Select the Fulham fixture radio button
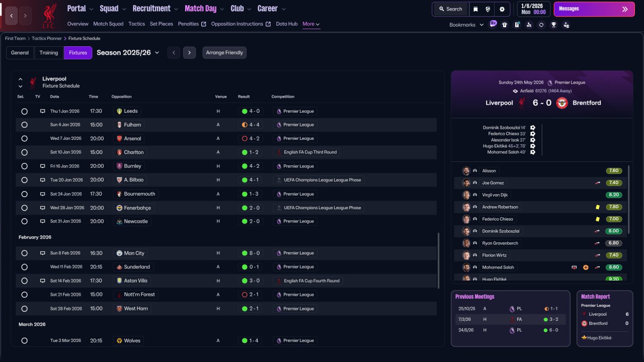Screen dimensions: 644x362 pyautogui.click(x=24, y=125)
